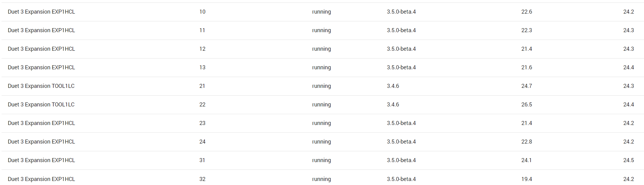Select Duet 3 Expansion TOOL1LC address 21
This screenshot has width=644, height=185.
(x=323, y=86)
